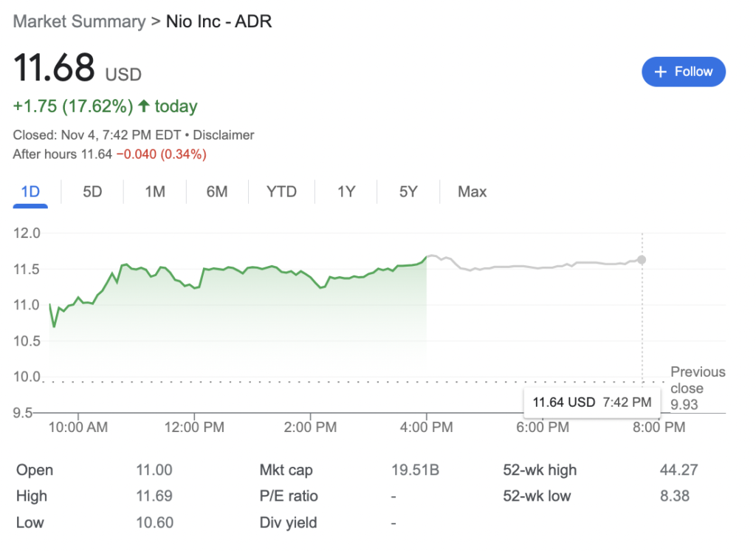Click the 52-wk low label
The width and height of the screenshot is (756, 551).
pos(537,496)
